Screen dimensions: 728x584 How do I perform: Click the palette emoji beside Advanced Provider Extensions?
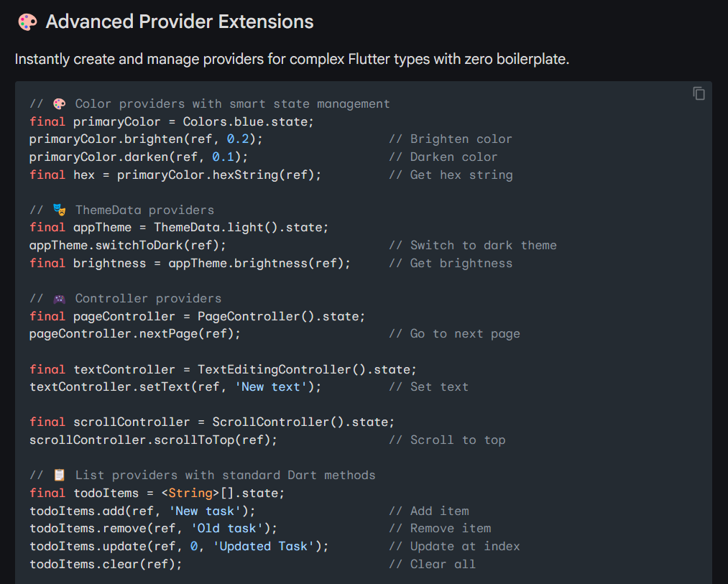(x=27, y=22)
